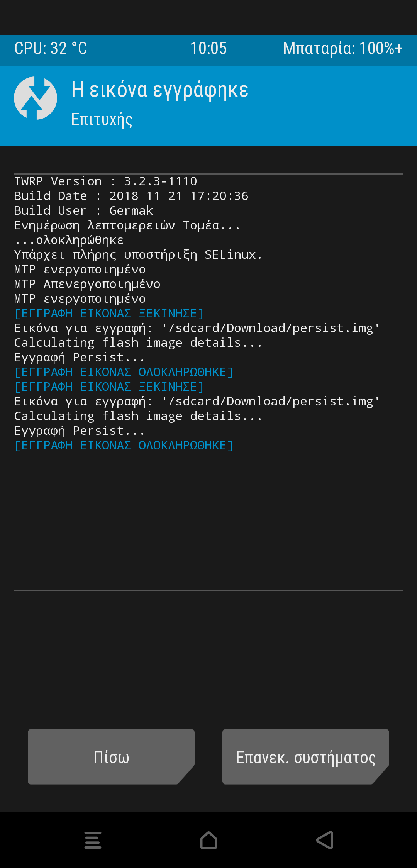Viewport: 417px width, 868px height.
Task: Tap the CPU temperature readout
Action: coord(51,49)
